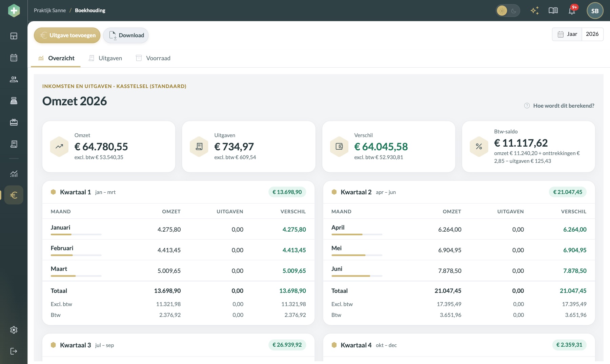The width and height of the screenshot is (610, 364).
Task: Click Uitgave toevoegen button
Action: coord(67,35)
